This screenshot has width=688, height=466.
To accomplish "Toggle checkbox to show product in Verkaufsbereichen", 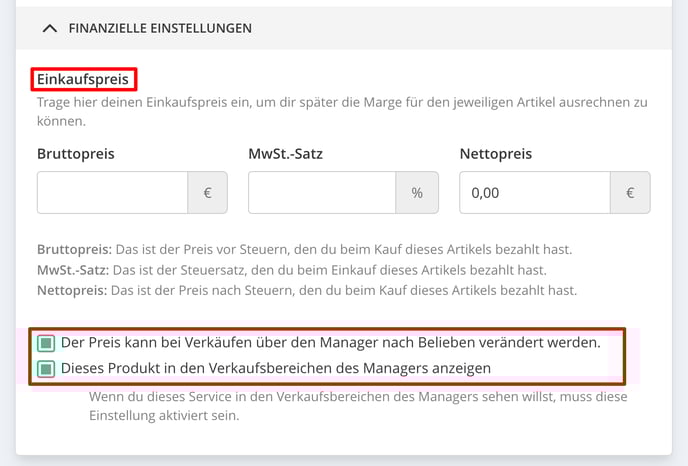I will coord(46,369).
